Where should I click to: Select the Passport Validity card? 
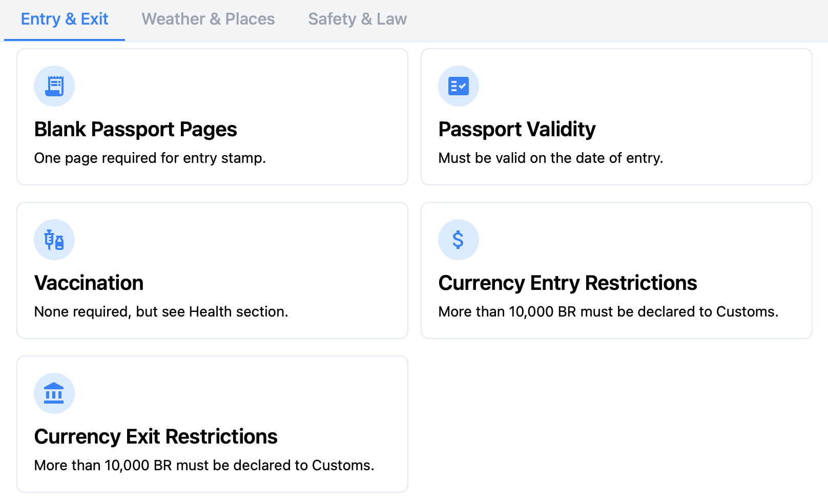[617, 117]
